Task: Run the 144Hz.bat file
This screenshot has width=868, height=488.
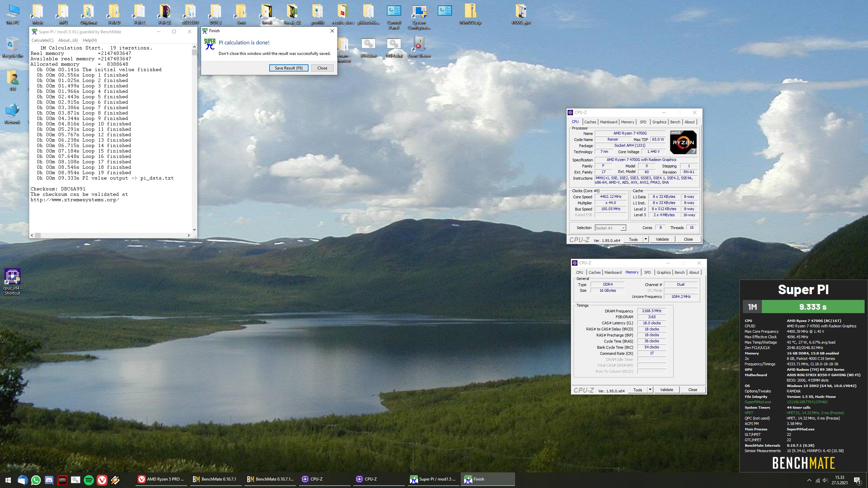Action: pos(394,47)
